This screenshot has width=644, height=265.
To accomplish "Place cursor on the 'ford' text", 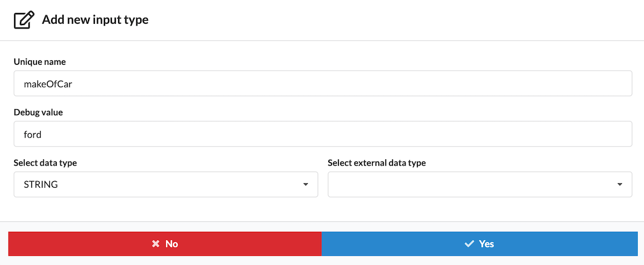I will click(33, 134).
